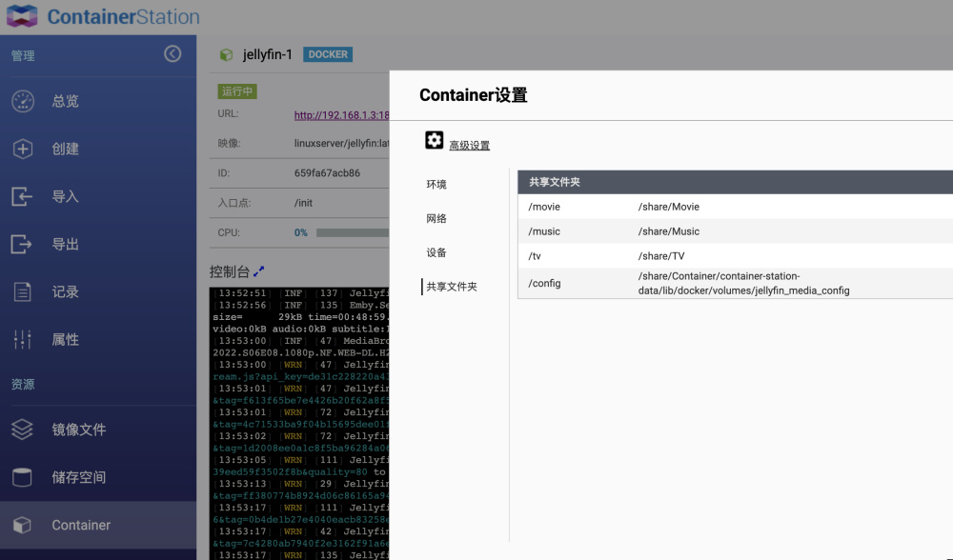Open the 属性 preferences sliders icon
953x560 pixels.
coord(23,339)
